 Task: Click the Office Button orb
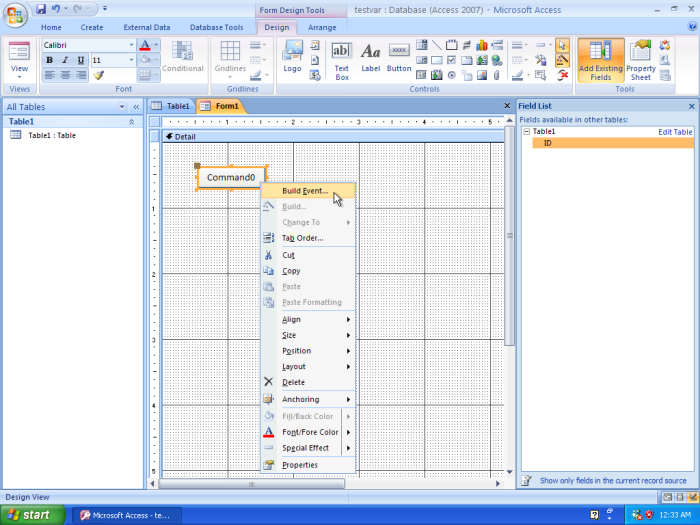(x=14, y=15)
